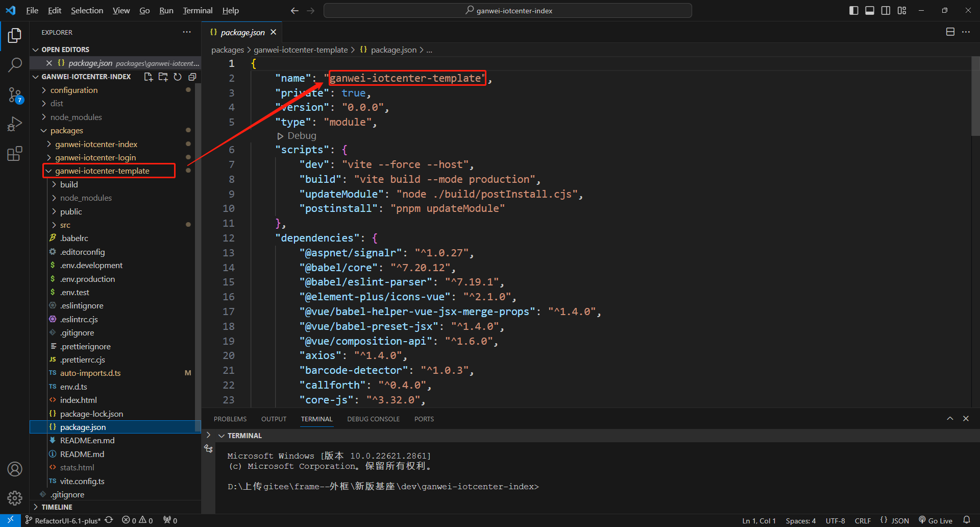This screenshot has width=980, height=527.
Task: Open Accounts menu in activity bar
Action: 15,469
